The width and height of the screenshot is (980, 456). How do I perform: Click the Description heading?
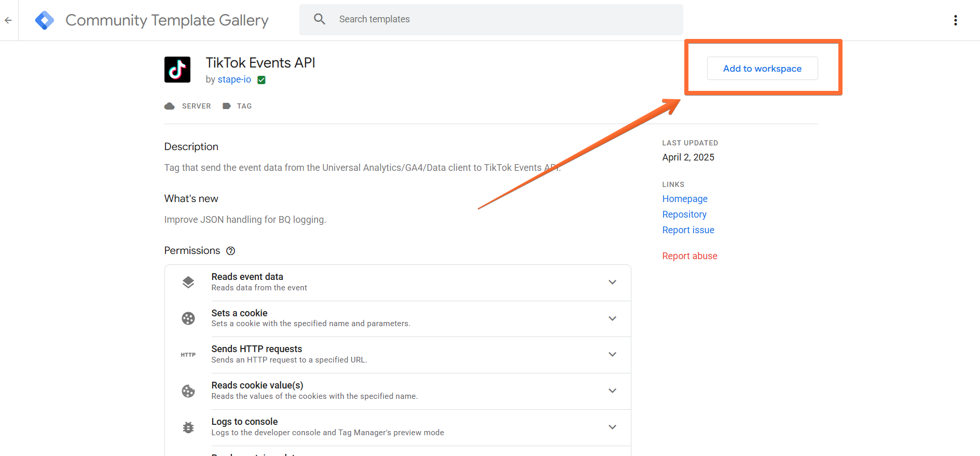pyautogui.click(x=191, y=147)
